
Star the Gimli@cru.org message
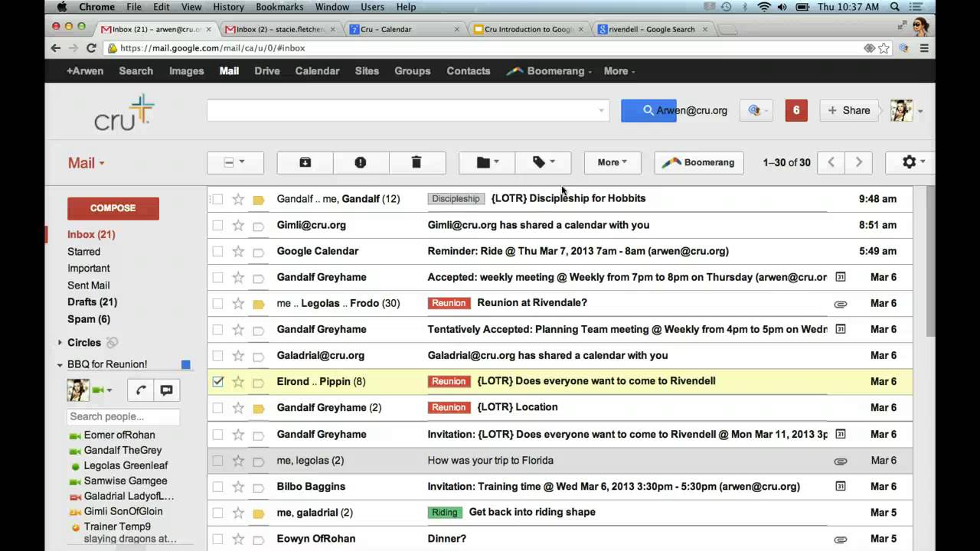coord(238,225)
